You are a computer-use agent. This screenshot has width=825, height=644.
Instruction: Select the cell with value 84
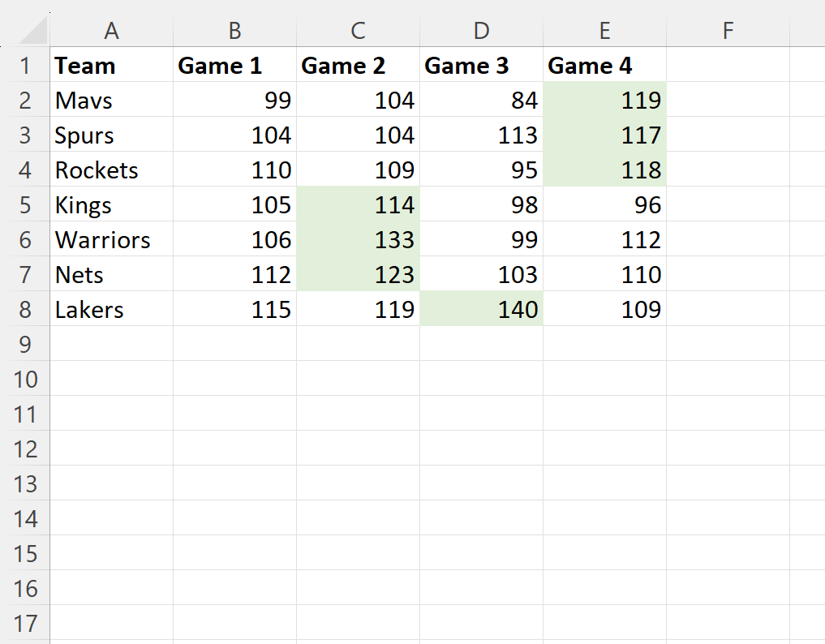[481, 101]
